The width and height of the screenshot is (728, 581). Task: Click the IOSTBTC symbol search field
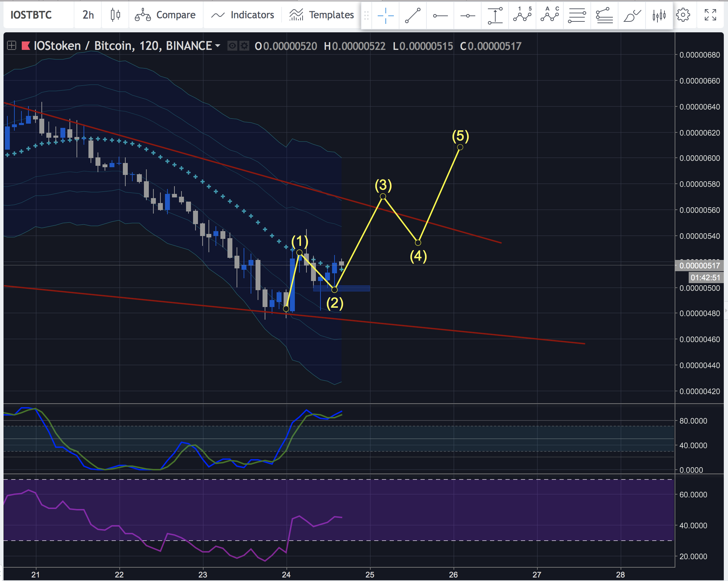click(31, 15)
